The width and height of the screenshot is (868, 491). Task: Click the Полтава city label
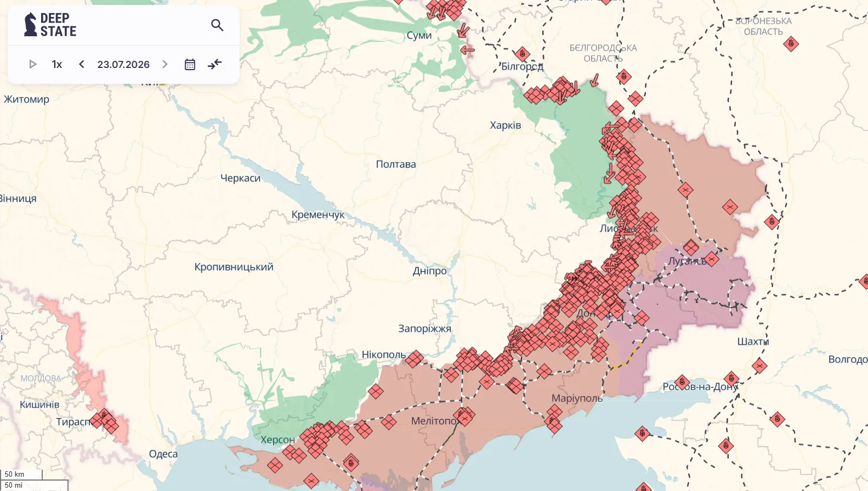pyautogui.click(x=396, y=164)
